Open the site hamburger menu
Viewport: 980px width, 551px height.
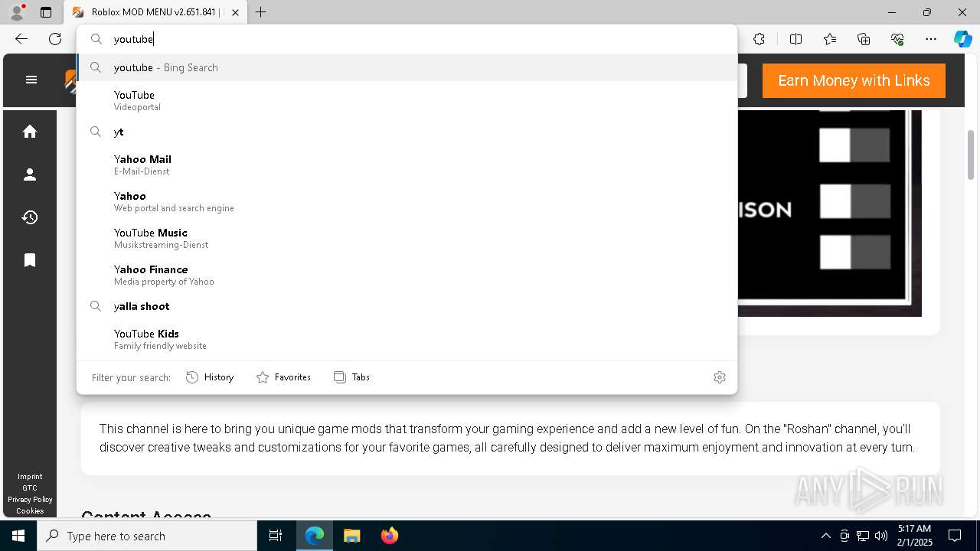click(x=31, y=80)
